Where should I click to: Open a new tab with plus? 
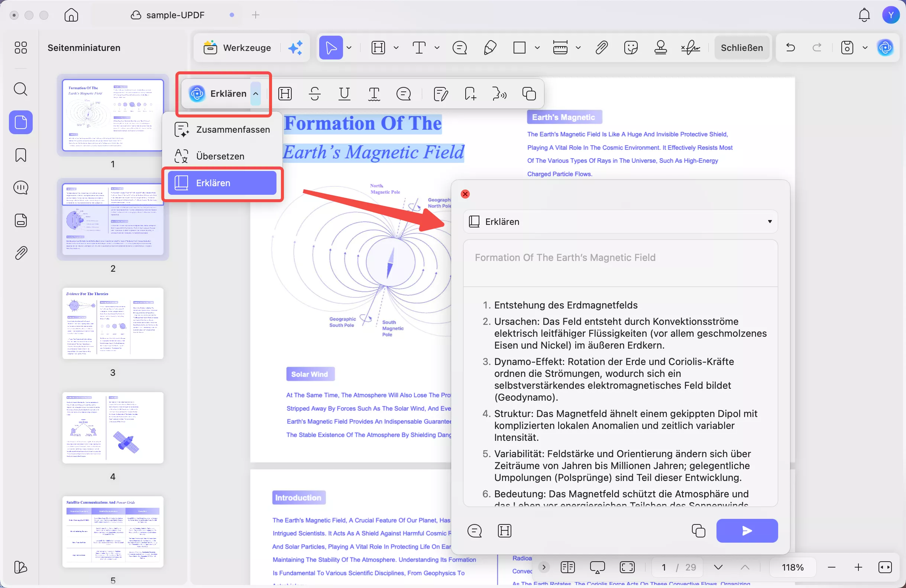[x=255, y=15]
